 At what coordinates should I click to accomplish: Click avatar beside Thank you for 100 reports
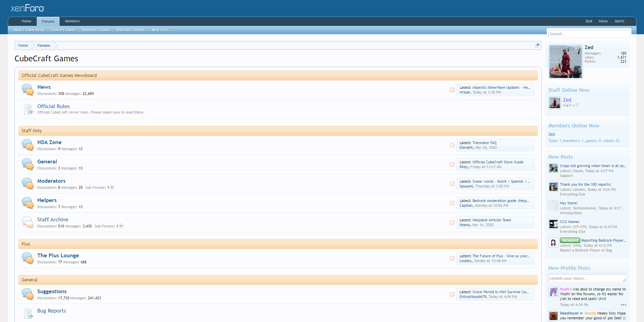click(x=554, y=187)
